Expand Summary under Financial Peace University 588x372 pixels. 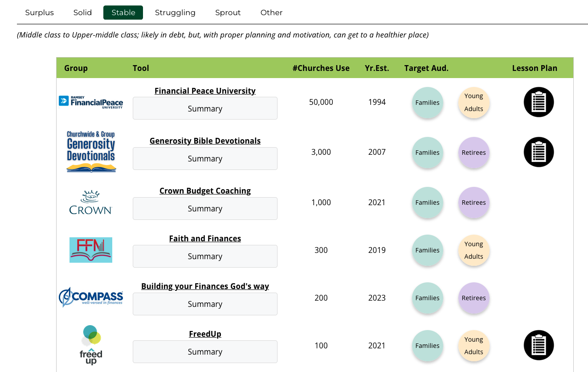click(205, 108)
